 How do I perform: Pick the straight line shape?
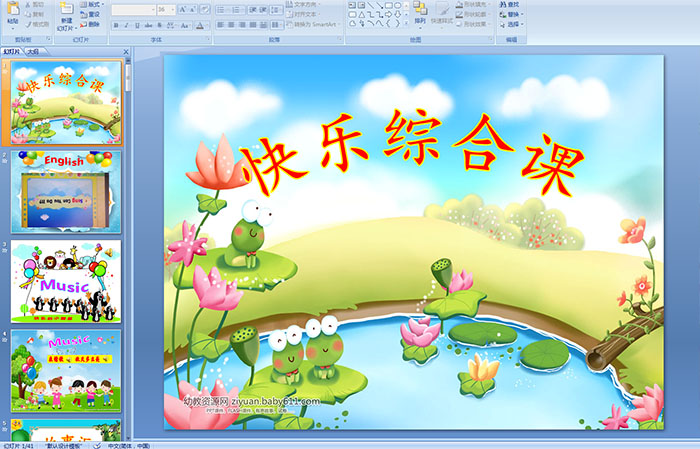[370, 5]
